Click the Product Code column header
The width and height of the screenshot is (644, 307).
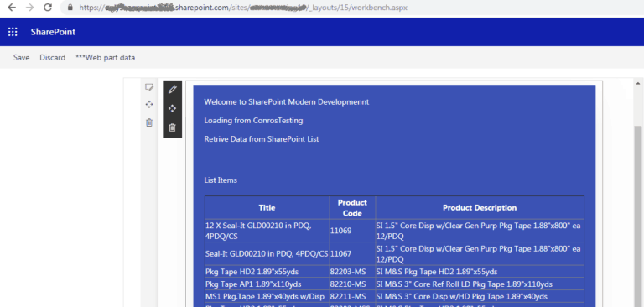352,207
